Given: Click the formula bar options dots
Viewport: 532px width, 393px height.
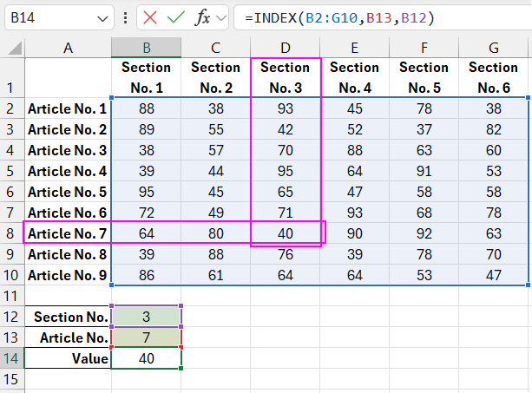Looking at the screenshot, I should 126,17.
